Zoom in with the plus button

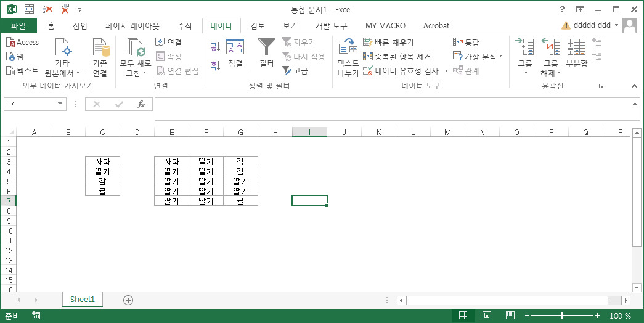tap(598, 316)
